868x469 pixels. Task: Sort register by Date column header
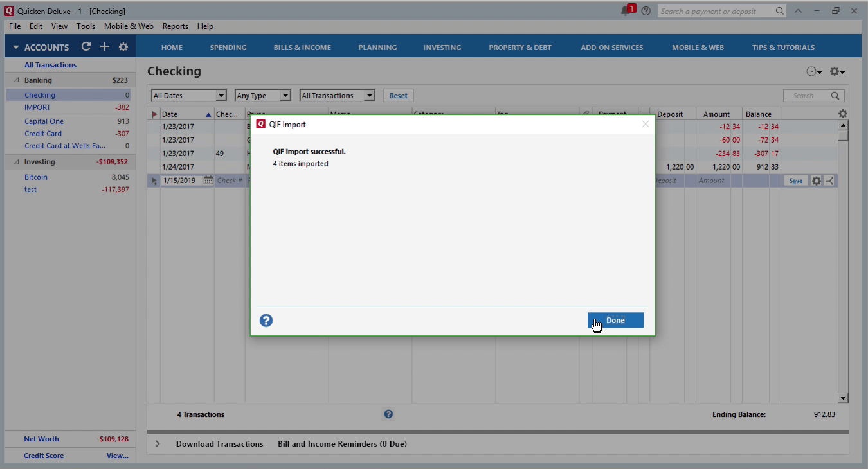tap(186, 114)
